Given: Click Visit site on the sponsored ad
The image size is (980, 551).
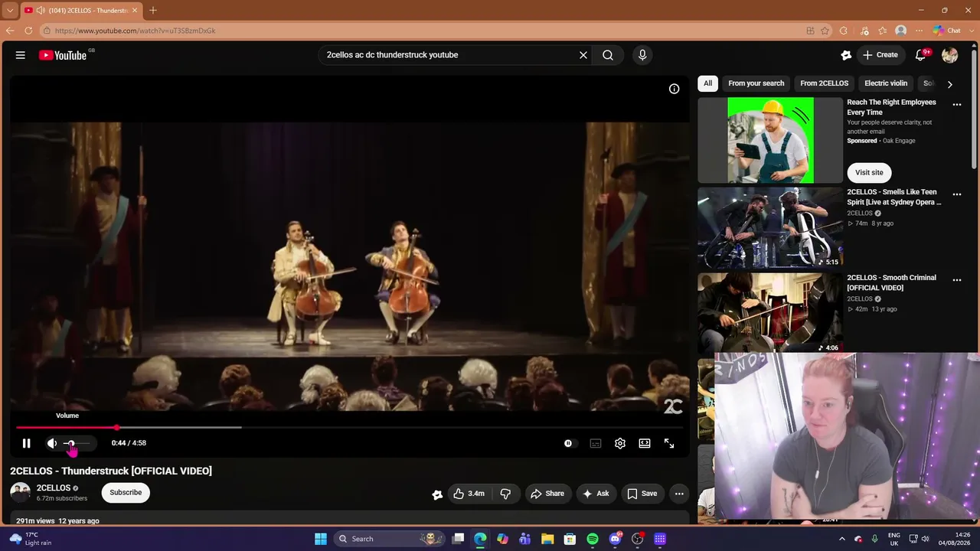Looking at the screenshot, I should (x=869, y=172).
